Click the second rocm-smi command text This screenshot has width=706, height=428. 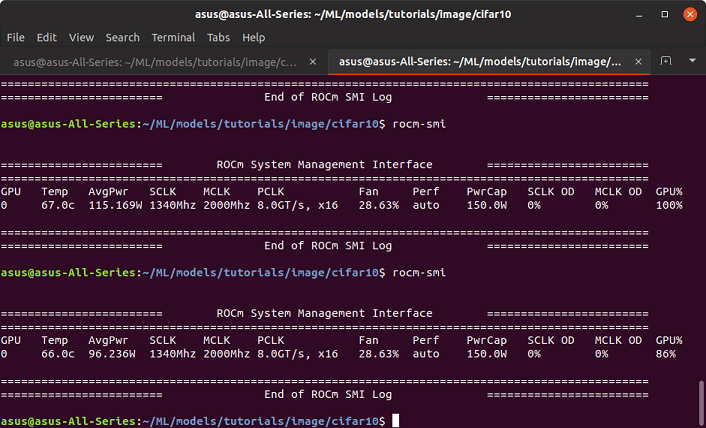(419, 273)
